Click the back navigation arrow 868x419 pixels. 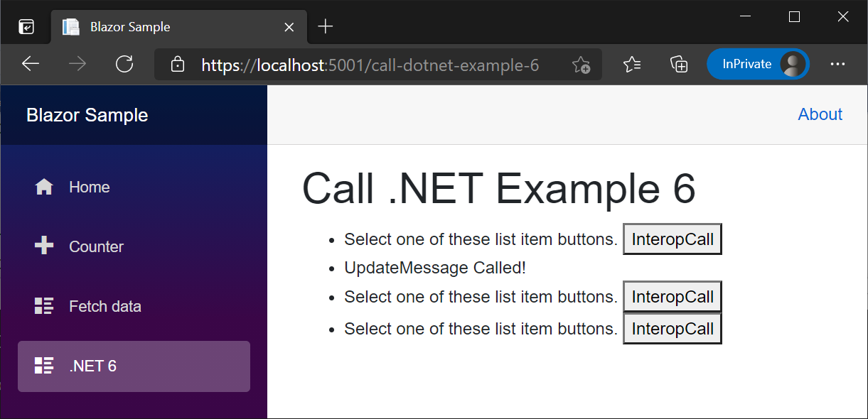click(x=30, y=64)
